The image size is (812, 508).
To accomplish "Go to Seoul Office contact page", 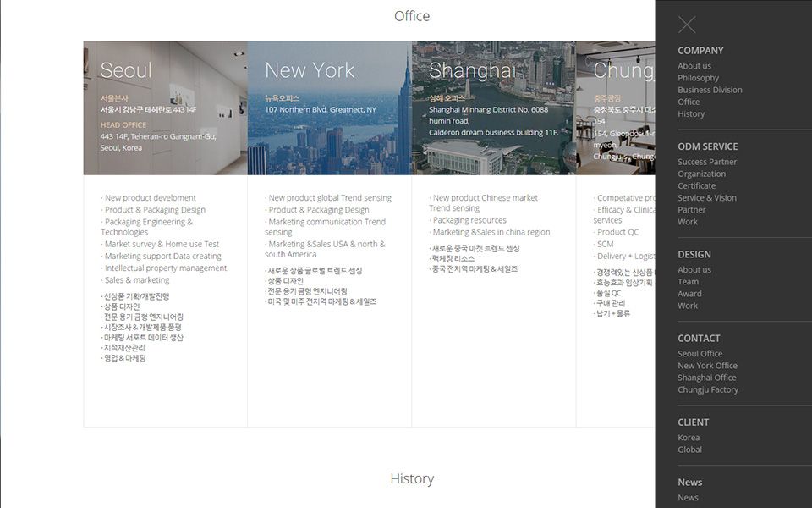I will click(x=700, y=354).
